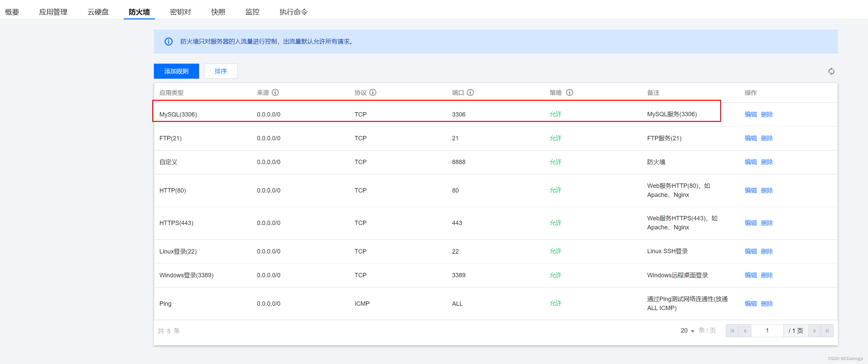Switch to the 概要 tab
868x364 pixels.
point(12,12)
